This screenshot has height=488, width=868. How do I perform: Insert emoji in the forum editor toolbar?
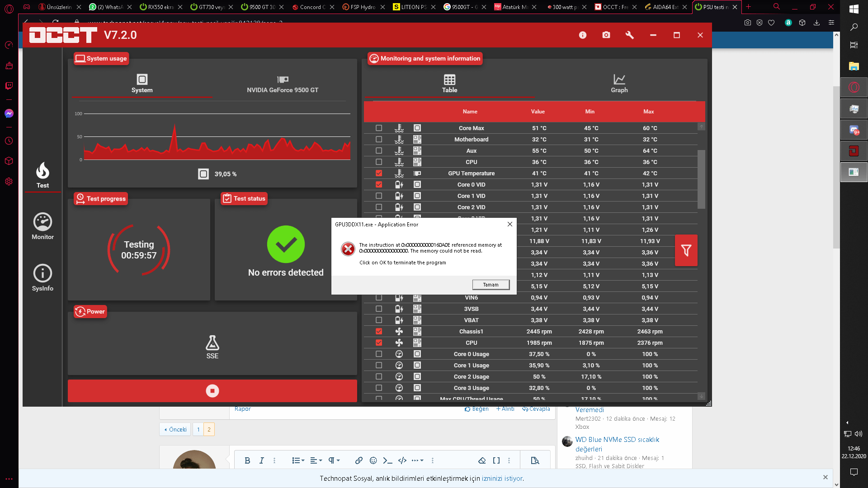[x=373, y=460]
